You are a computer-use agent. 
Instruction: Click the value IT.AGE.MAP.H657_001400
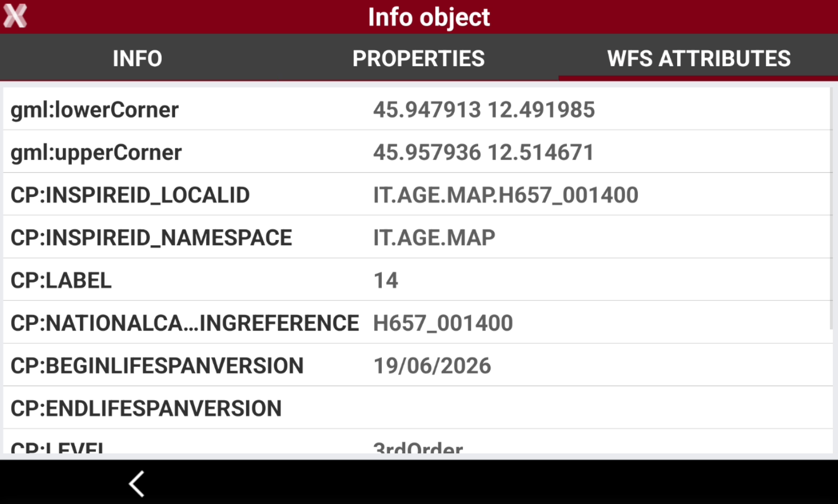(505, 195)
